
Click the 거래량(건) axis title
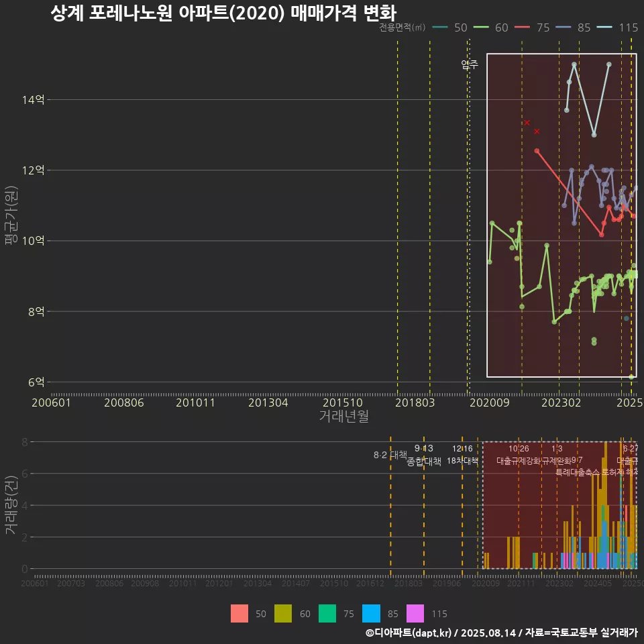[x=11, y=504]
